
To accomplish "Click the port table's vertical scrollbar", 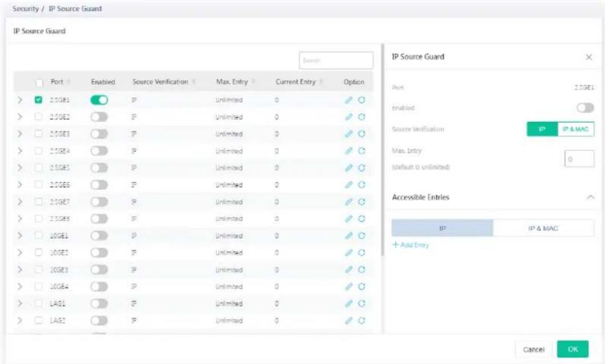I will pyautogui.click(x=382, y=150).
